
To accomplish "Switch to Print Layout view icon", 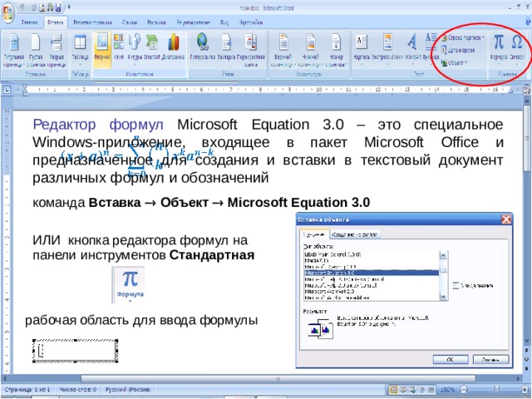I will [394, 390].
